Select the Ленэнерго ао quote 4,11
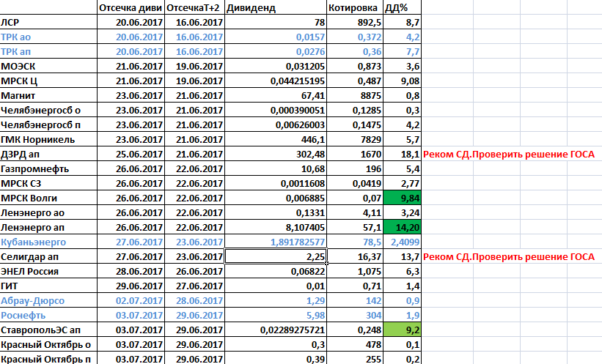The image size is (602, 364). pos(355,213)
